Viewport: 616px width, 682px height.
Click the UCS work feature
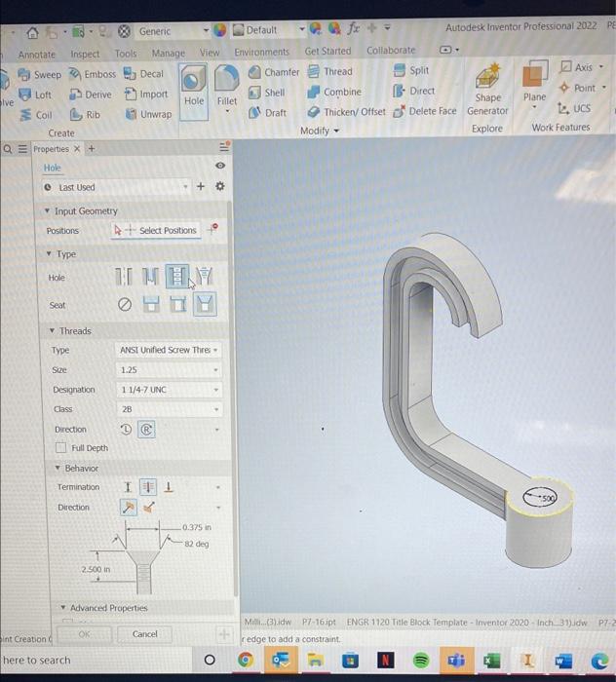click(x=574, y=108)
